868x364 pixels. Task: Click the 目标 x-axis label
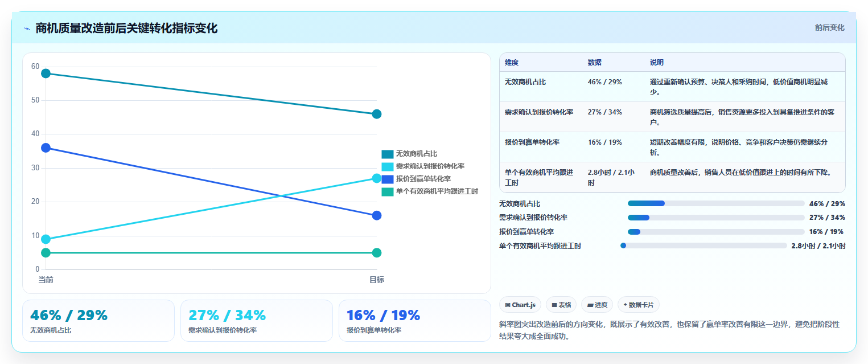(377, 280)
